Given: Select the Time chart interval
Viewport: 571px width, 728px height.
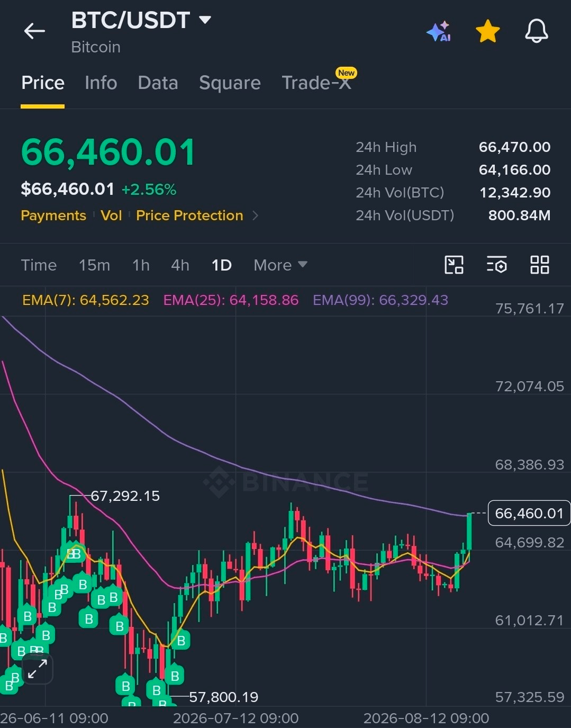Looking at the screenshot, I should [39, 265].
